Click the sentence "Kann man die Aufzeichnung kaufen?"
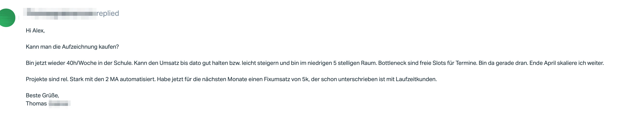The height and width of the screenshot is (114, 644). tap(72, 47)
